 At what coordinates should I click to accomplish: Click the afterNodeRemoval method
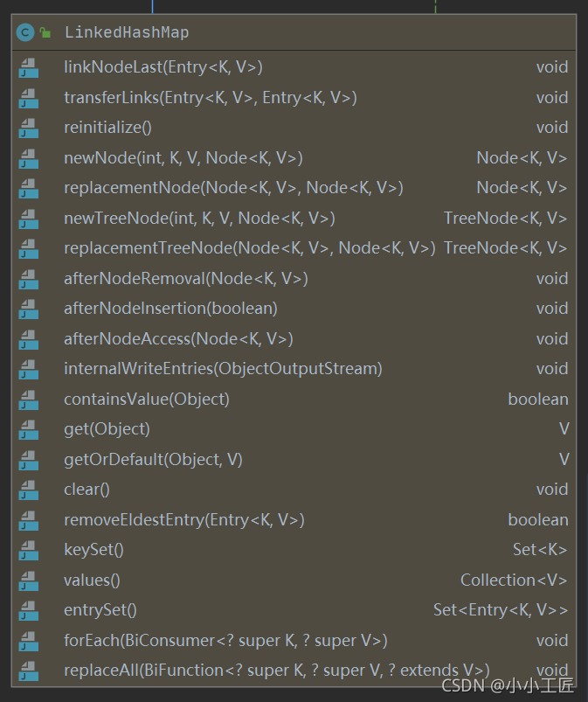coord(185,279)
